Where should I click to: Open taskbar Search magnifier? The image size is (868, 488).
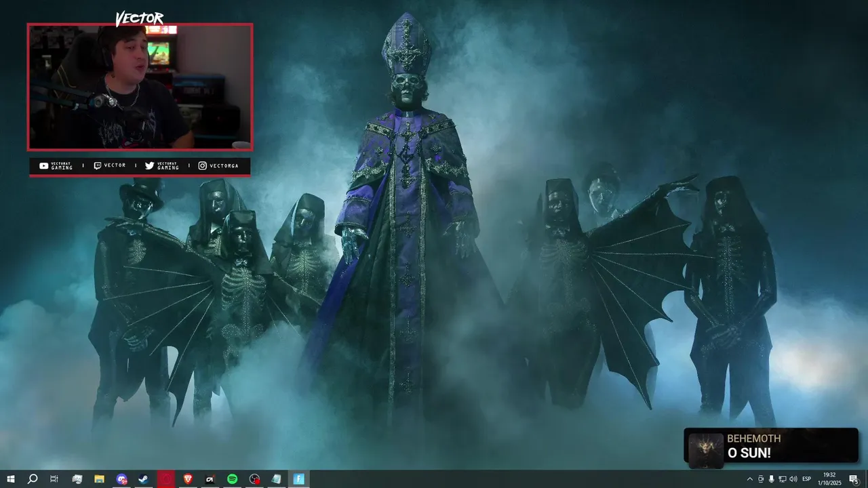32,479
